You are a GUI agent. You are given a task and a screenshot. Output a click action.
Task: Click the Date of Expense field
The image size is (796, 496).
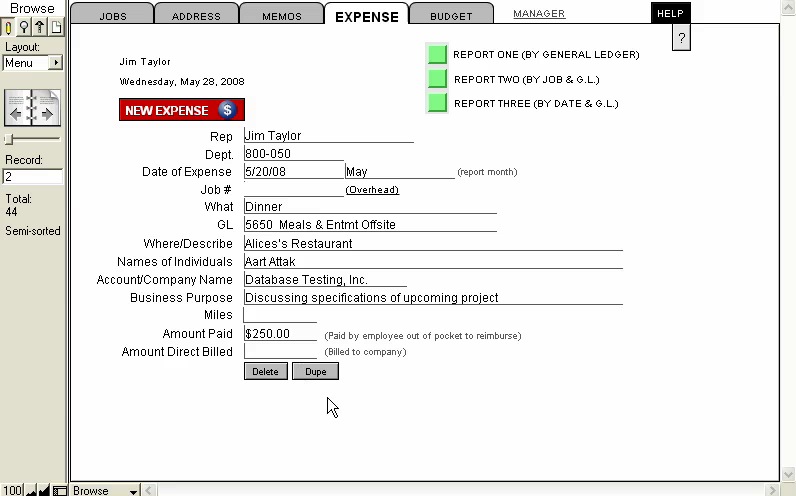click(293, 172)
